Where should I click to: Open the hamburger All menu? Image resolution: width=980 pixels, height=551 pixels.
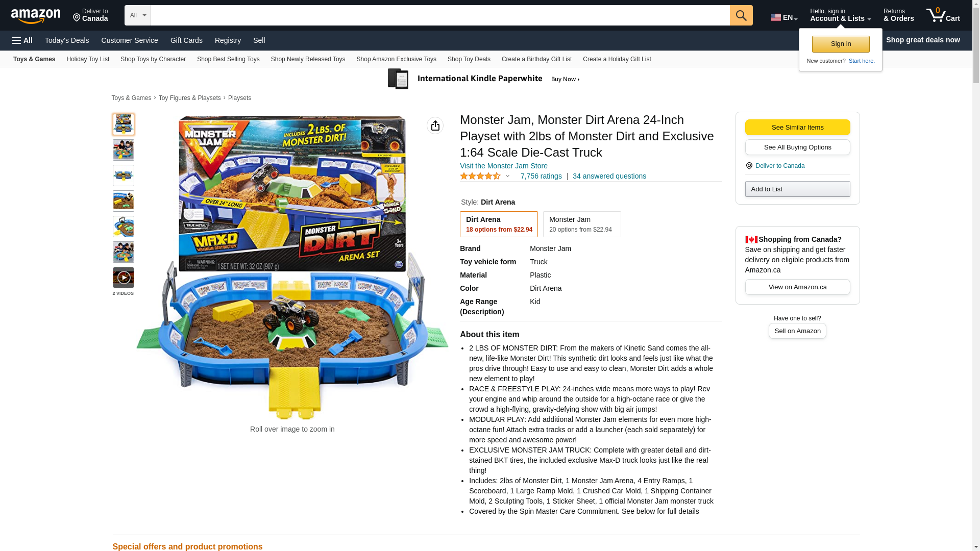pyautogui.click(x=22, y=40)
